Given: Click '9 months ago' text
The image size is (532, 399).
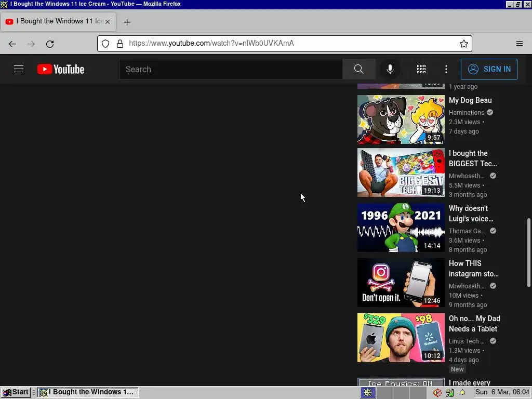Looking at the screenshot, I should coord(468,304).
